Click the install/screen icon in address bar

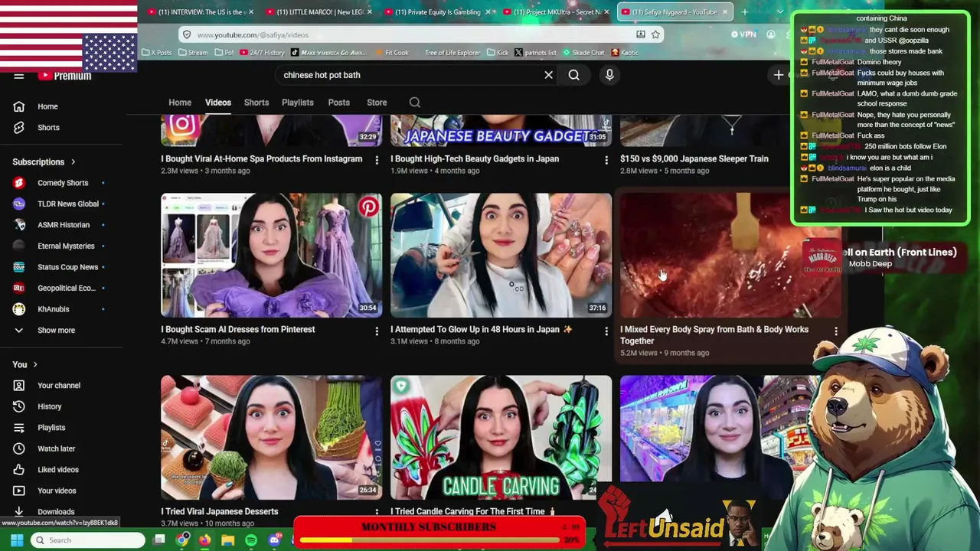point(641,34)
